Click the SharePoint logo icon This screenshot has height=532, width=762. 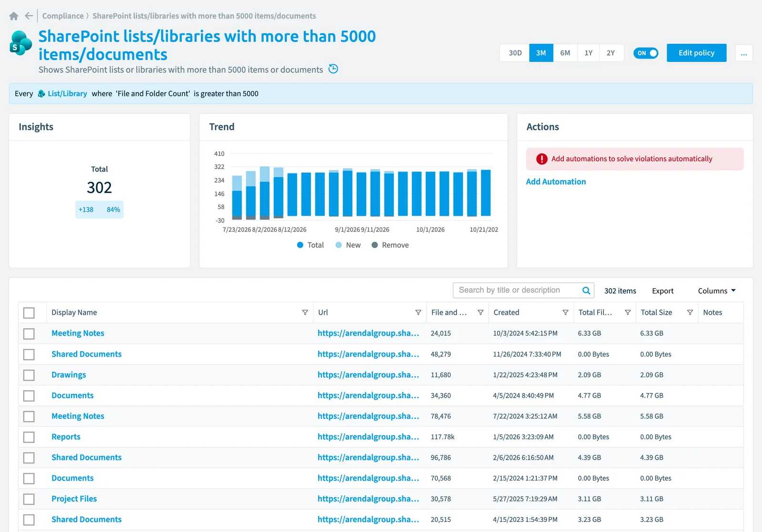point(21,43)
